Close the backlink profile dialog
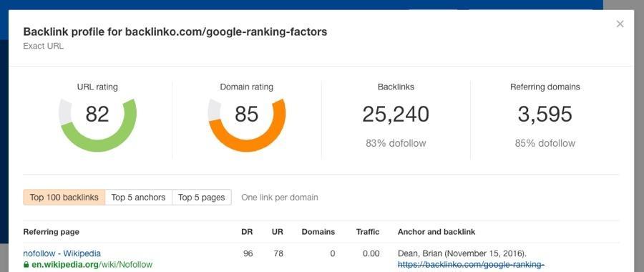Viewport: 644px width, 272px height. pyautogui.click(x=620, y=24)
